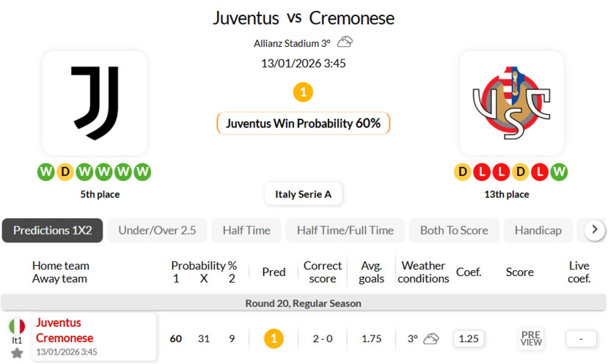Image resolution: width=616 pixels, height=364 pixels.
Task: Open the Both To Score tab
Action: (454, 230)
